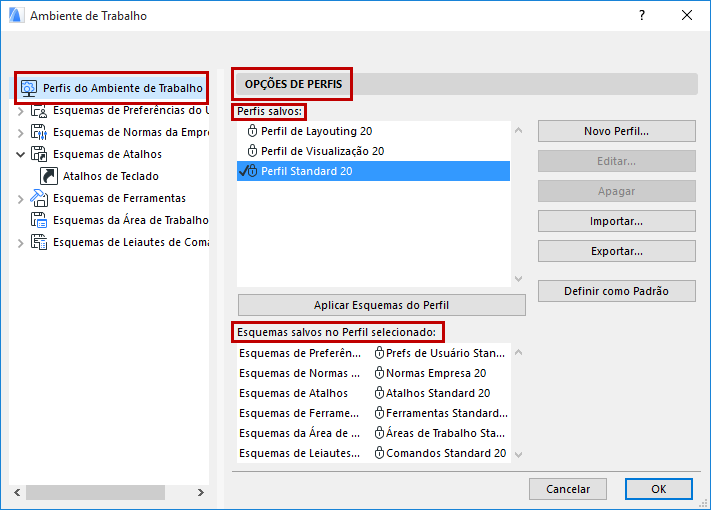The image size is (711, 510).
Task: Click the Esquemas de Normas da Empresa icon
Action: point(40,132)
